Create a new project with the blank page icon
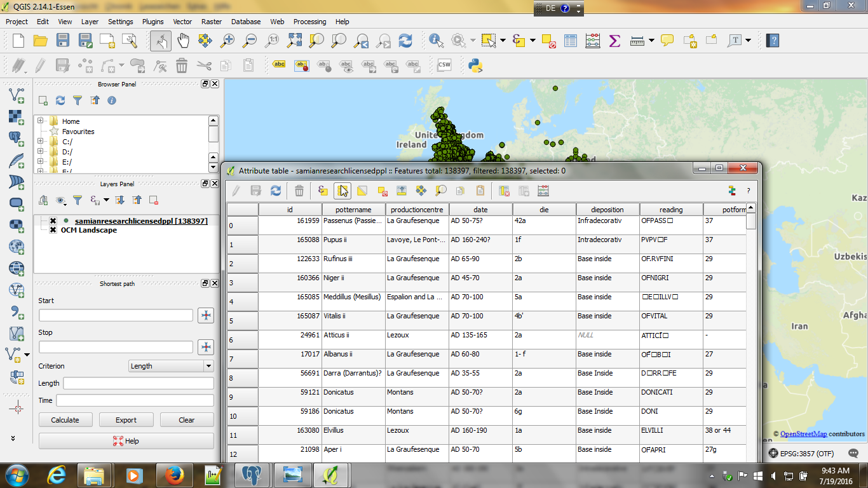Image resolution: width=868 pixels, height=488 pixels. [18, 41]
